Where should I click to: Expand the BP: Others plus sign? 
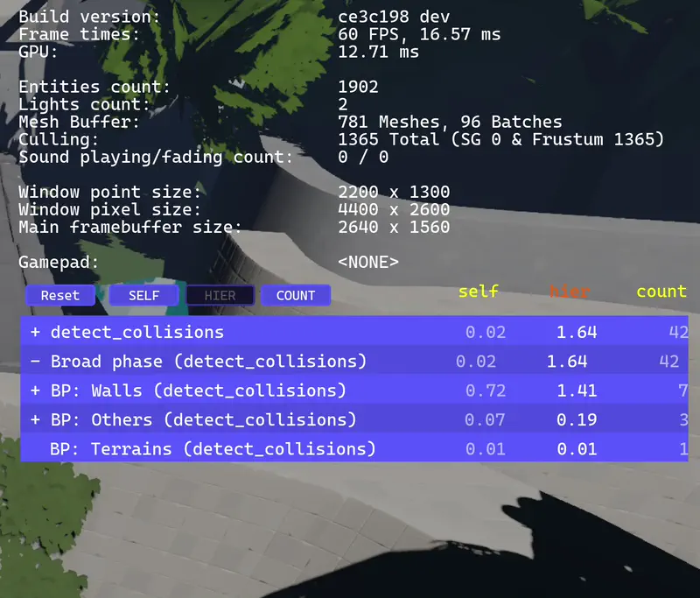coord(35,420)
